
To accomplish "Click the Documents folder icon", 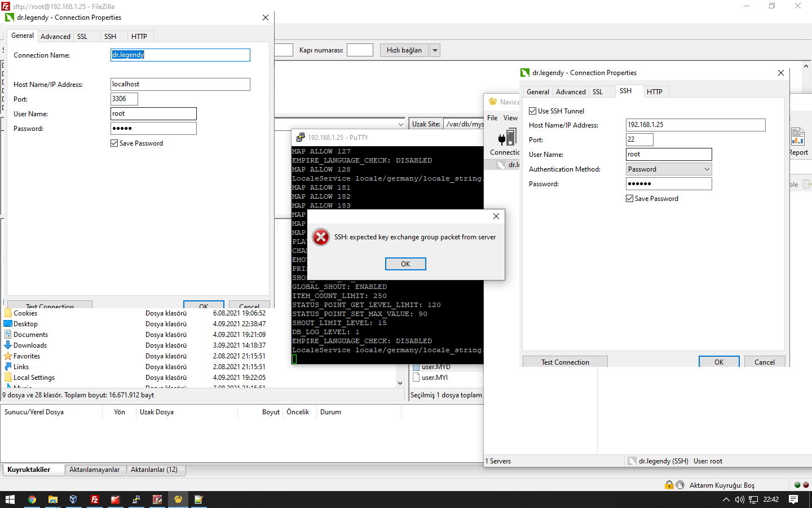I will click(8, 335).
